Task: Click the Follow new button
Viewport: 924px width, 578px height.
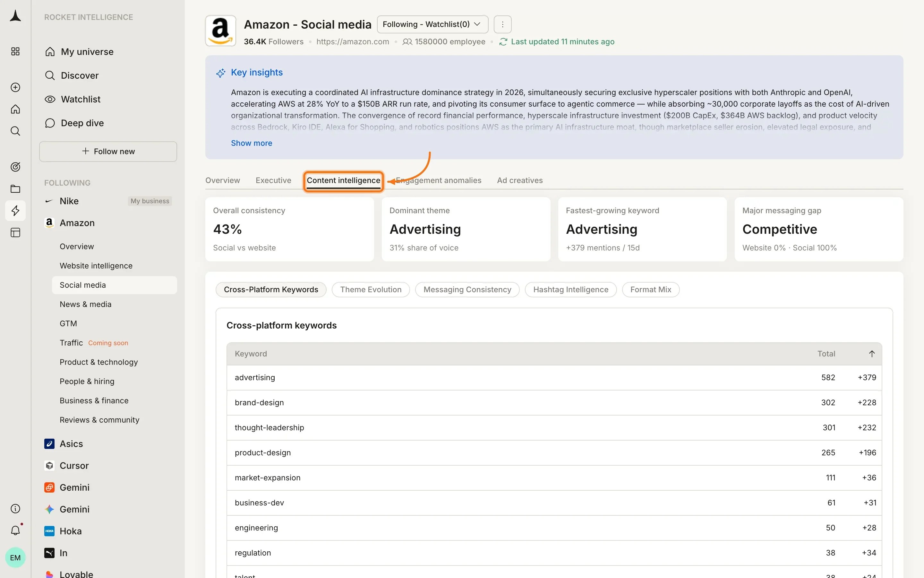Action: tap(108, 151)
